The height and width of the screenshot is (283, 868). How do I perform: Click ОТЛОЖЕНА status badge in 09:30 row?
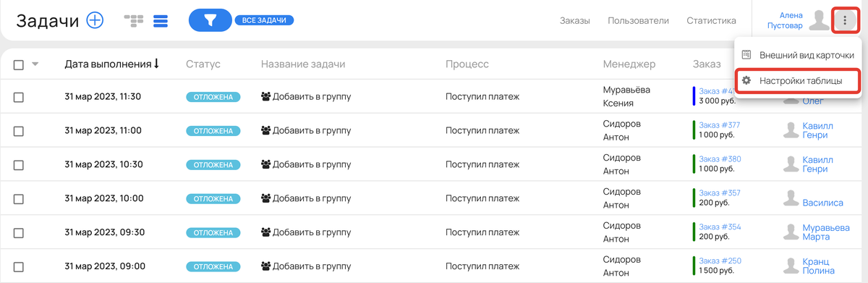click(x=213, y=232)
